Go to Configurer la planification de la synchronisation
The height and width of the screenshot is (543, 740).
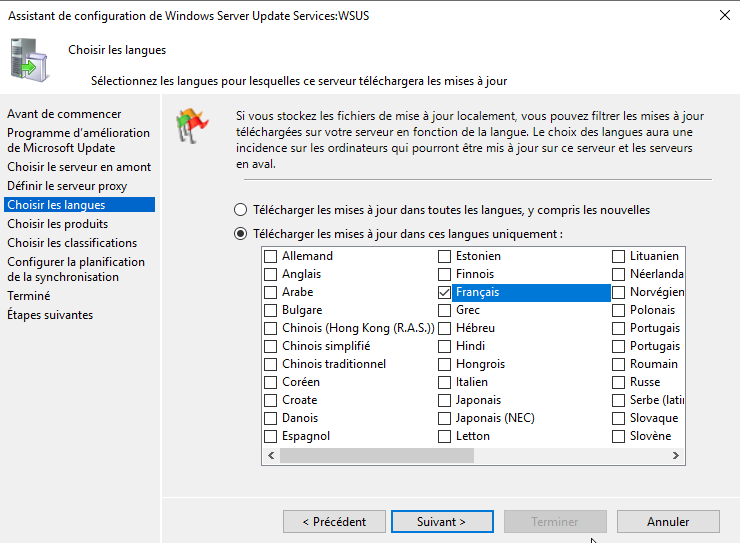[76, 269]
